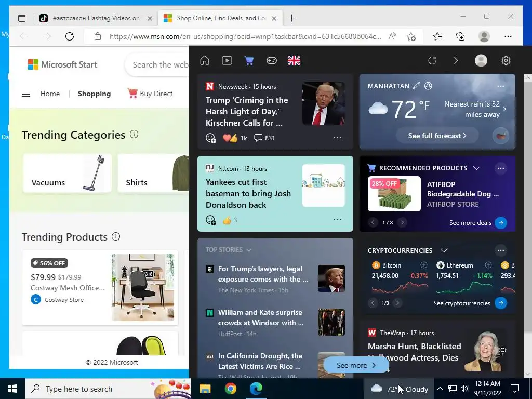Viewport: 532px width, 399px height.
Task: Expand the Cryptocurrencies dropdown chevron
Action: (444, 250)
